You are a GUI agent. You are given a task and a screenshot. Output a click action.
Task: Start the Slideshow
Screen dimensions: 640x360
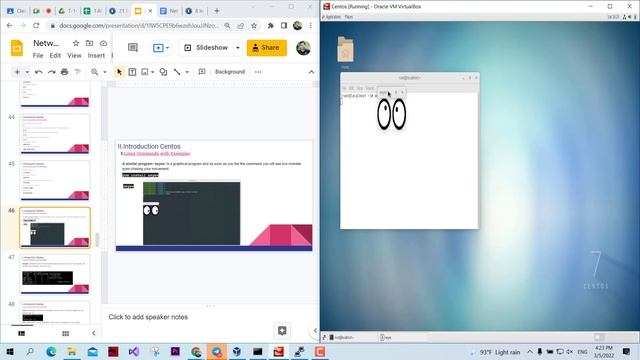pos(207,48)
